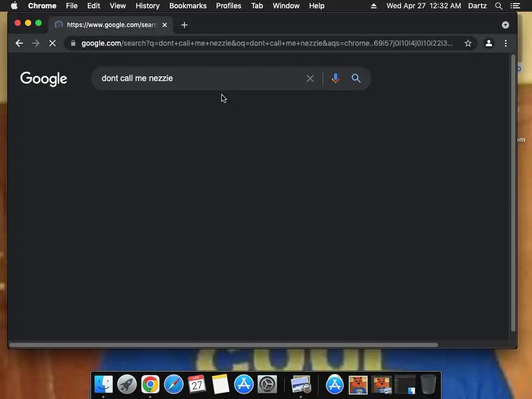Open Calendar from the Dock
Image resolution: width=532 pixels, height=399 pixels.
click(x=197, y=384)
